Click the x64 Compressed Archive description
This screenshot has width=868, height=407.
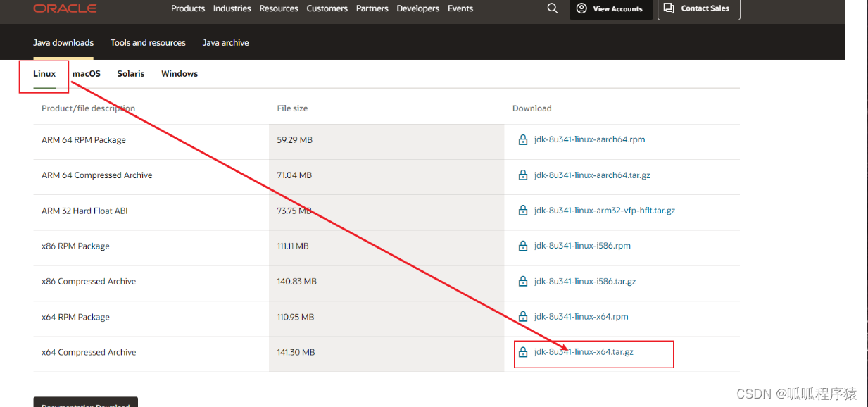click(x=89, y=353)
